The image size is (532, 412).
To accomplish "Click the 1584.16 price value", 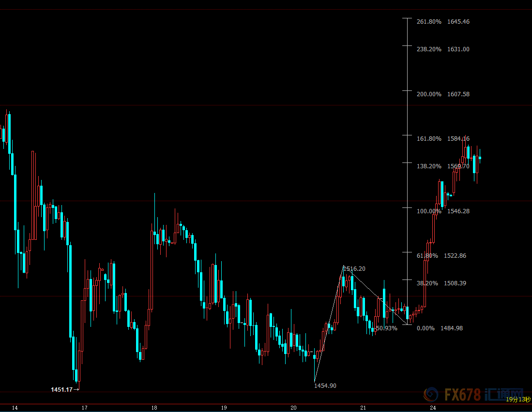I will click(x=458, y=139).
